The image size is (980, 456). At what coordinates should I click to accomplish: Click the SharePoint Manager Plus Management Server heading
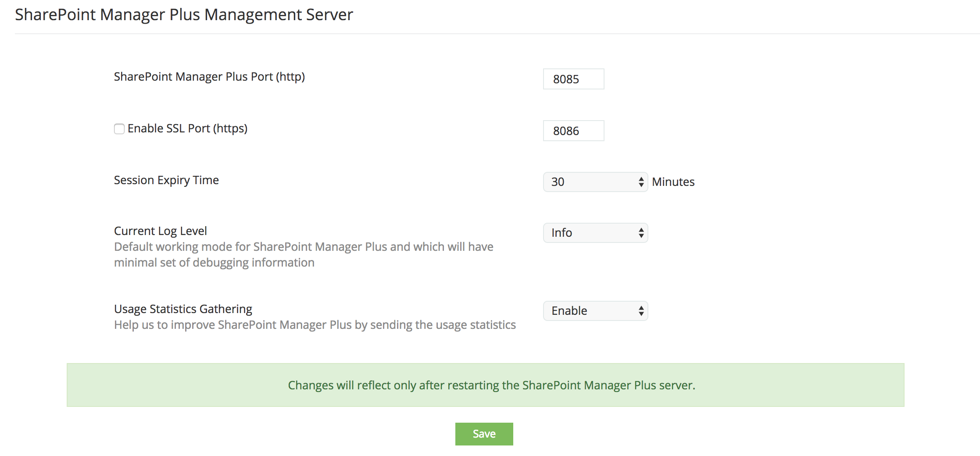coord(184,15)
